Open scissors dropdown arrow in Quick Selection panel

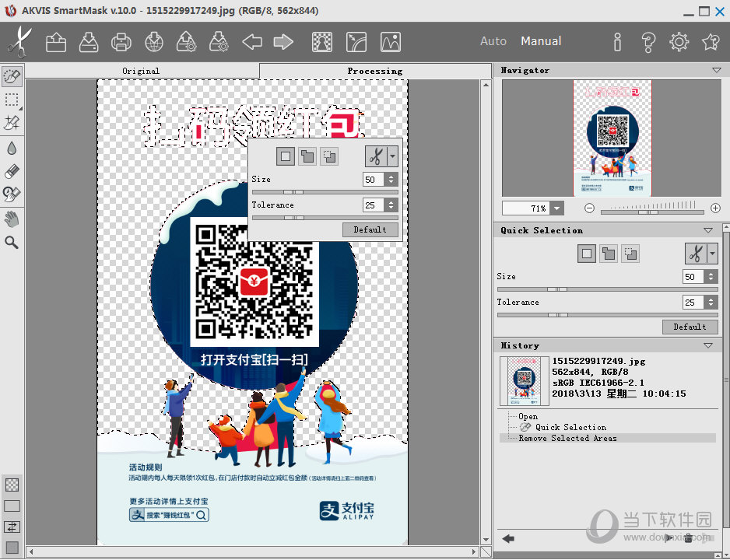pos(712,254)
